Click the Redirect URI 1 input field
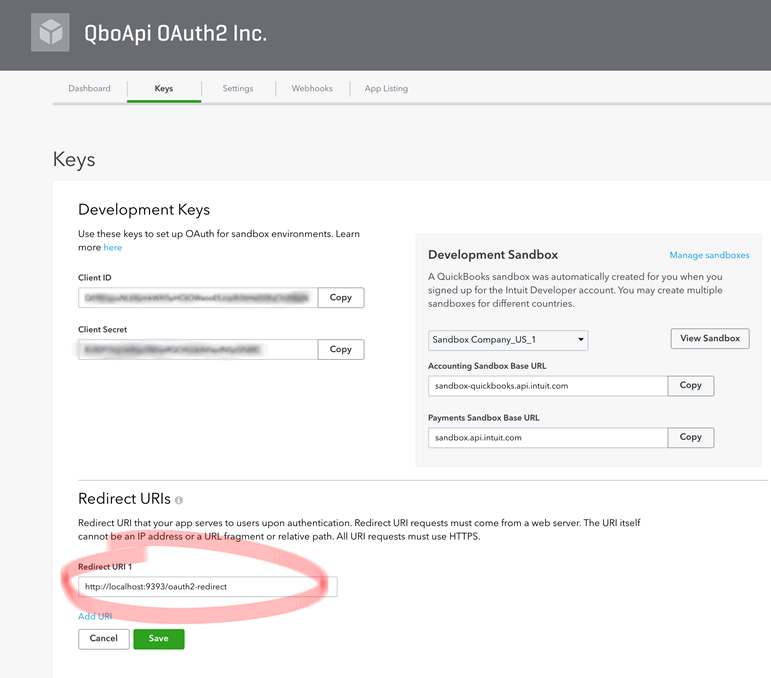Viewport: 771px width, 678px height. [x=208, y=587]
